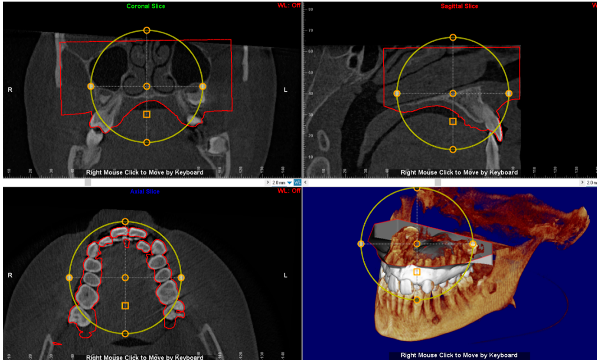The image size is (599, 364).
Task: Click the square handle in coronal view
Action: coord(147,114)
